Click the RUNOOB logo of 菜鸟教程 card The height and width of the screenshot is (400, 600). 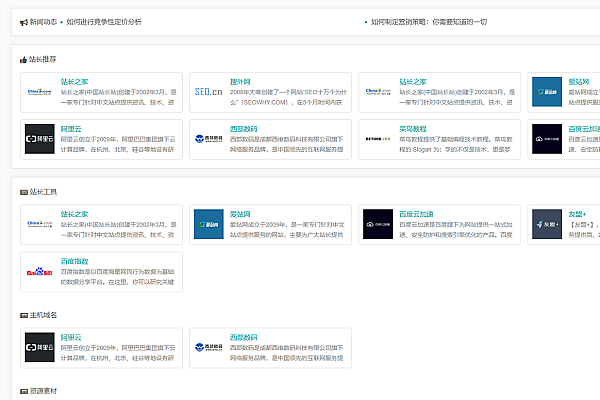378,139
